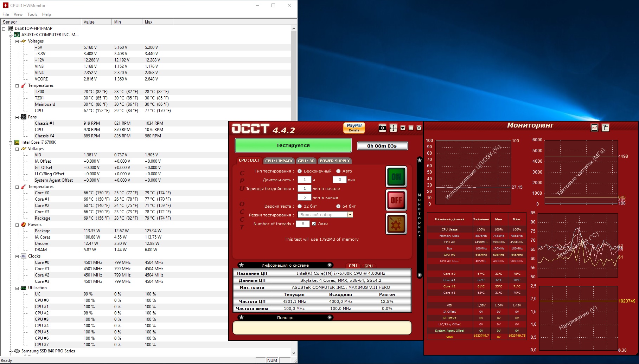Image resolution: width=639 pixels, height=364 pixels.
Task: Click the HWMonitor scrollbar up arrow
Action: click(294, 28)
